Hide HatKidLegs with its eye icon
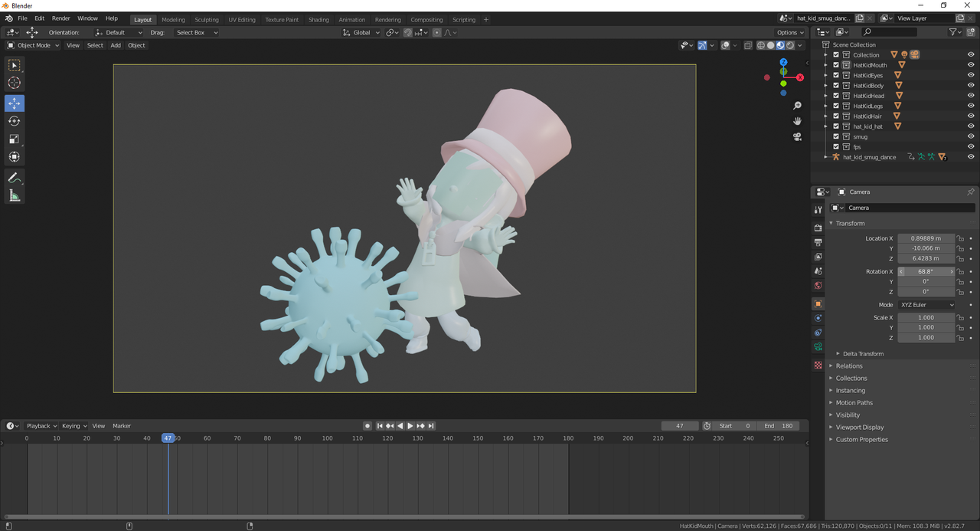The width and height of the screenshot is (980, 531). pyautogui.click(x=971, y=106)
